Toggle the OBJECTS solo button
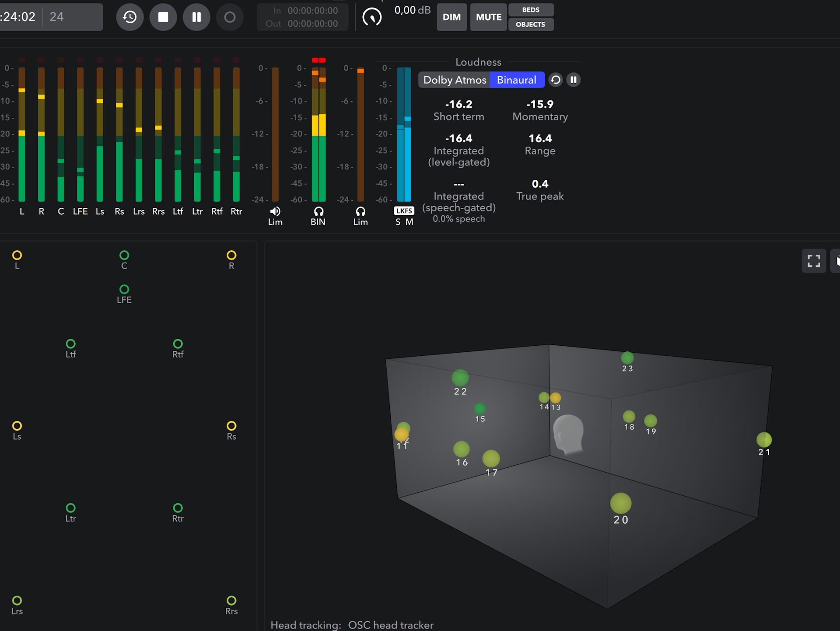This screenshot has height=631, width=840. (531, 25)
